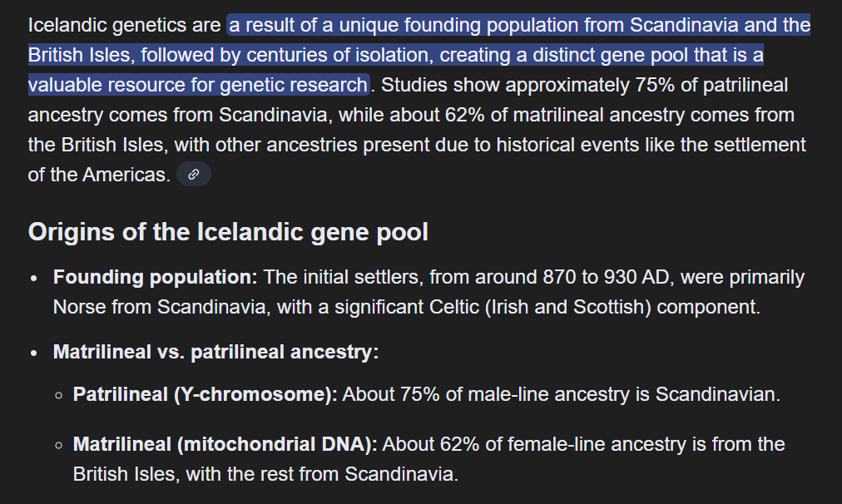
Task: Click the opening words 'Icelandic genetics are'
Action: pos(125,25)
